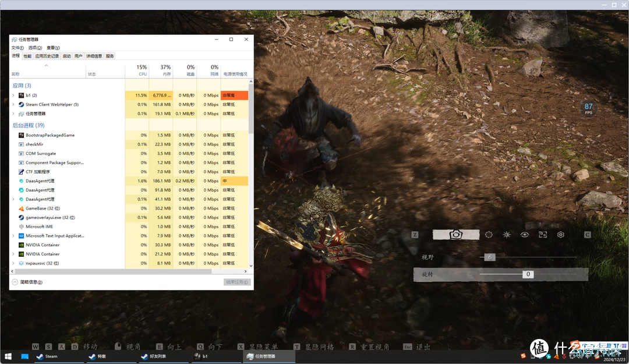
Task: Open the sun brightness photo mode tab
Action: [x=507, y=234]
